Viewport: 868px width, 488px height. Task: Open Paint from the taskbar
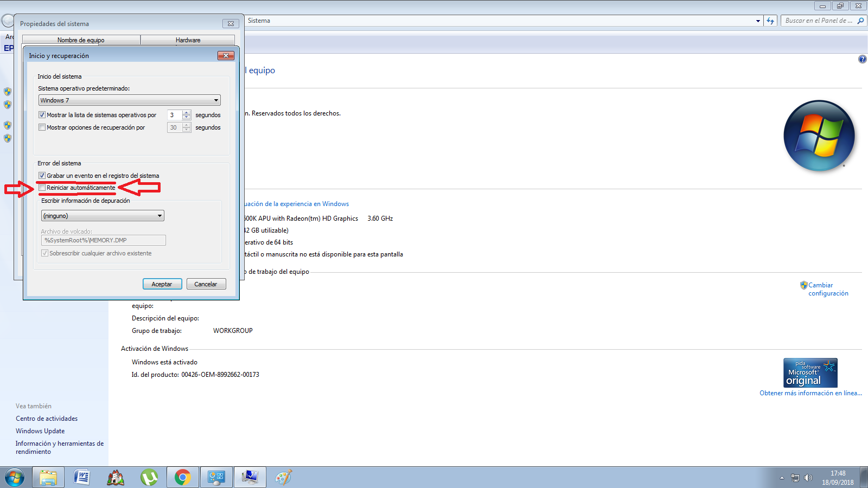pyautogui.click(x=283, y=477)
